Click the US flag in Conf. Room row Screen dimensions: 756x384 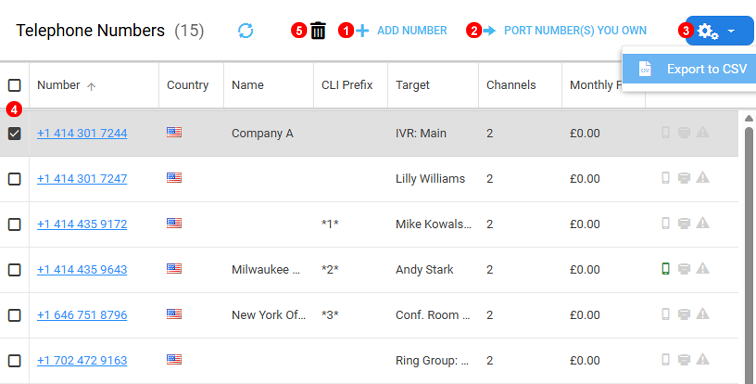pyautogui.click(x=174, y=314)
